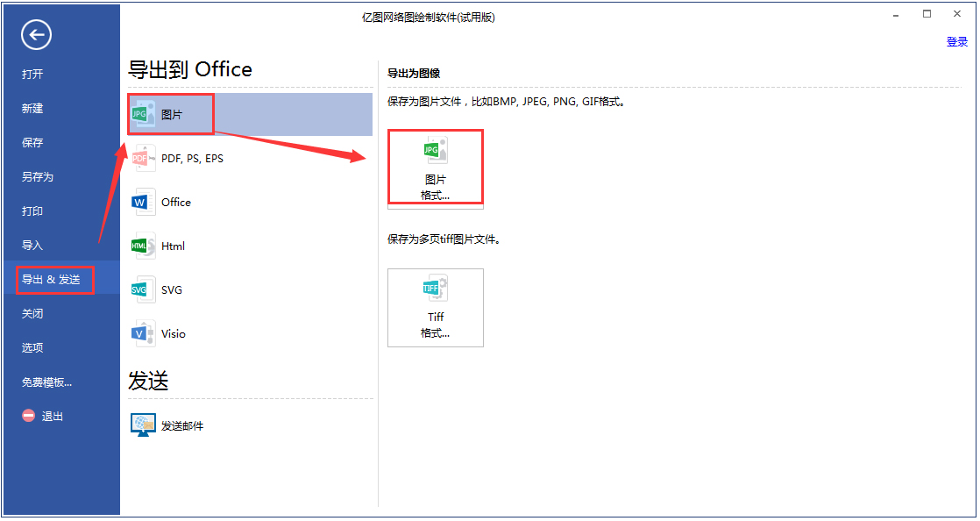Select 打开 in the sidebar
The width and height of the screenshot is (980, 521).
33,74
